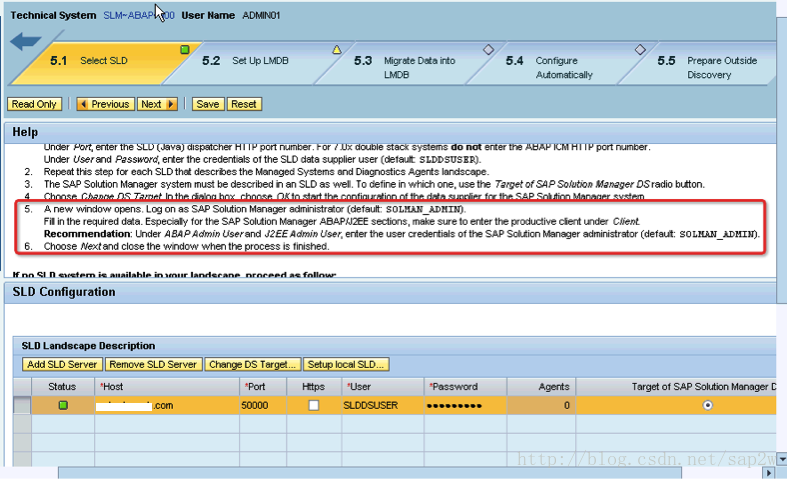Viewport: 788px width, 479px height.
Task: Click the SLD Configuration panel header
Action: click(x=390, y=292)
